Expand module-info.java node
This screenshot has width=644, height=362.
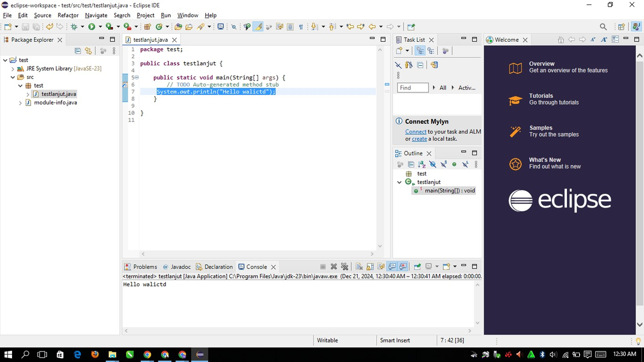coord(20,103)
